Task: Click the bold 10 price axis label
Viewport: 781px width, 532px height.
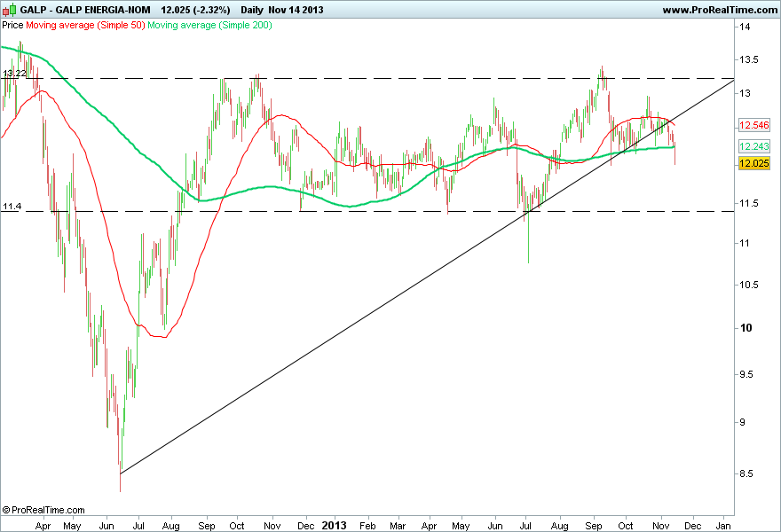Action: (x=746, y=328)
